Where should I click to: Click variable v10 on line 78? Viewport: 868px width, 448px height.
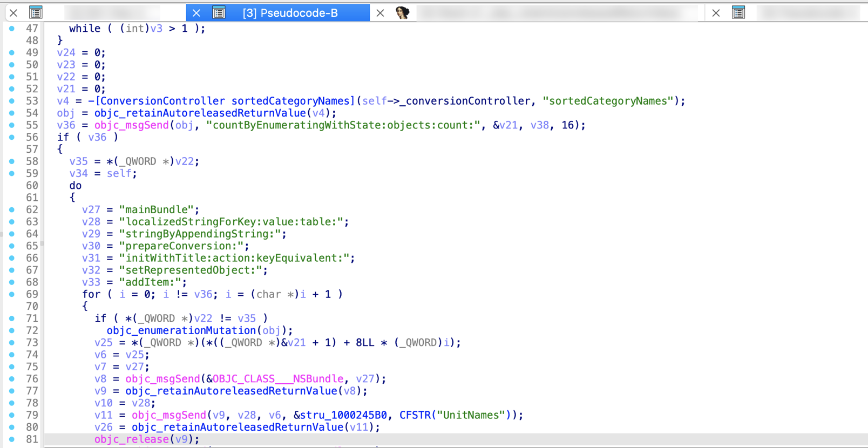[104, 403]
